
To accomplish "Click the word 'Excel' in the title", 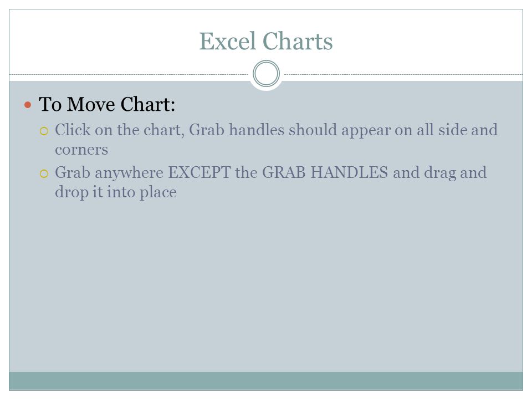I will [227, 41].
